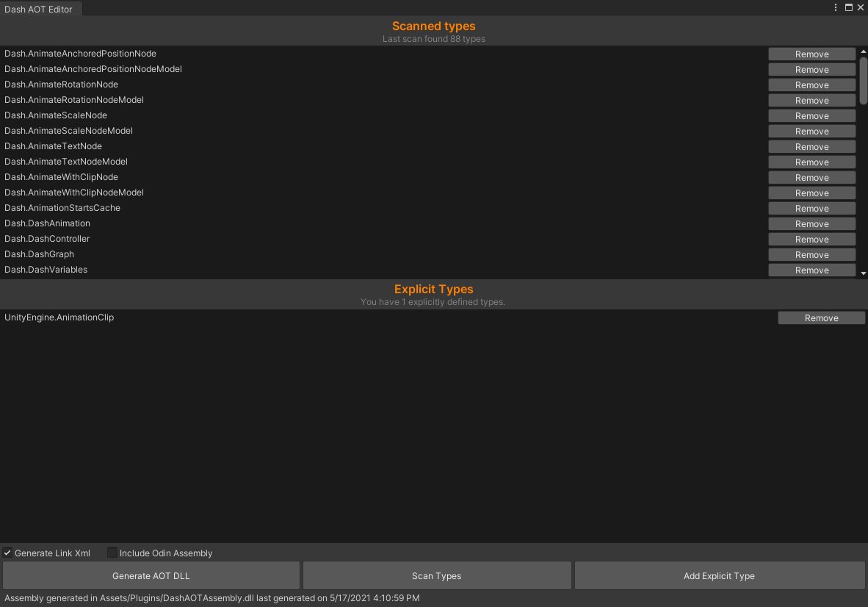This screenshot has height=607, width=868.
Task: Remove Dash.DashController type
Action: click(x=811, y=240)
